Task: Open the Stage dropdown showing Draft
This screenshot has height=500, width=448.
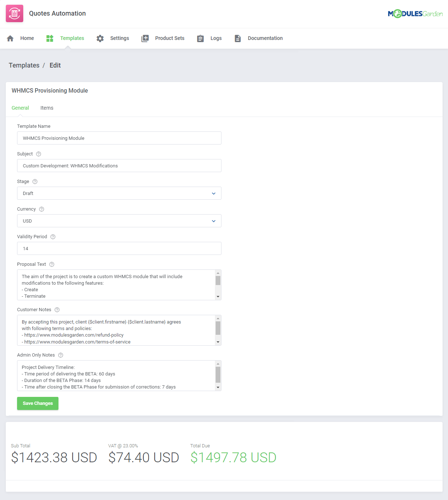Action: click(119, 193)
